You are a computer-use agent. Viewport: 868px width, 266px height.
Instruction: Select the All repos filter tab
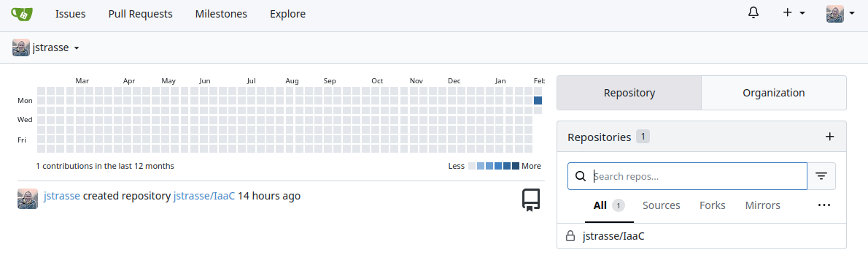[x=609, y=205]
